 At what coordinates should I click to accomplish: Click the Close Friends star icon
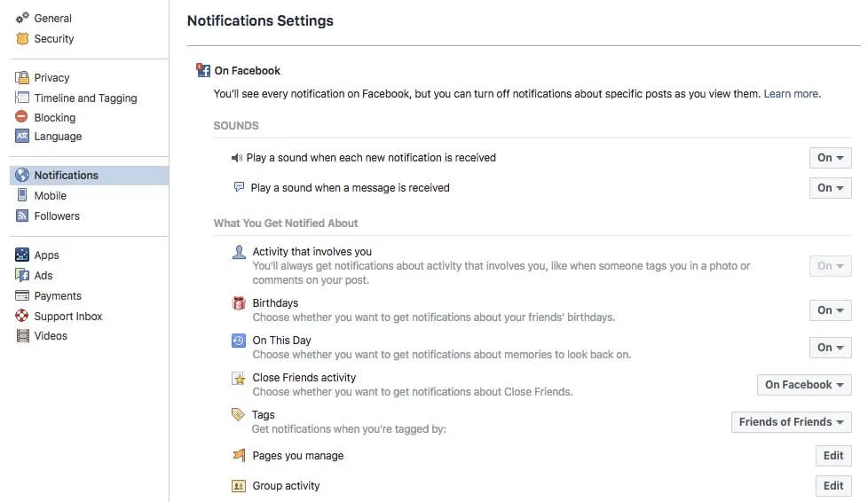coord(239,379)
